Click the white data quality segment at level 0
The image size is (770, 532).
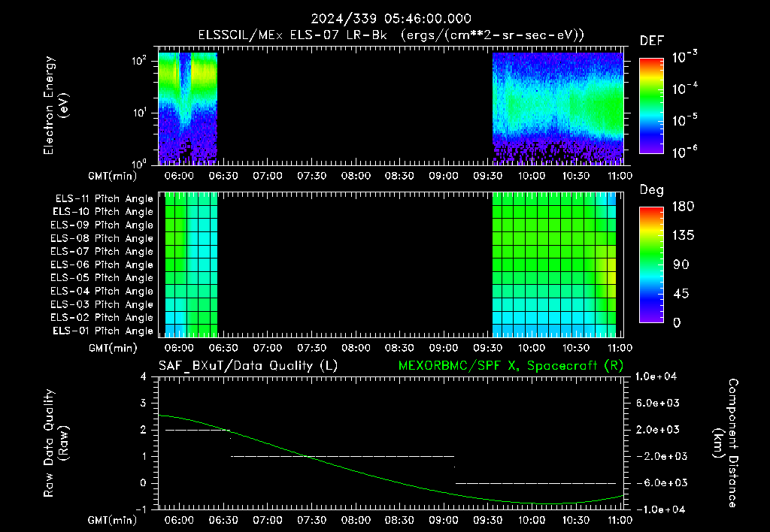(535, 483)
